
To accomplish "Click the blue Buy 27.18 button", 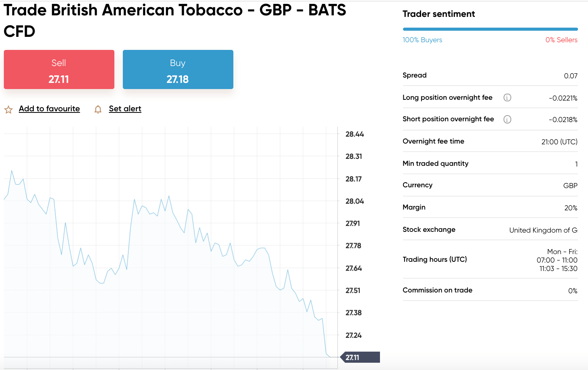I will 178,69.
